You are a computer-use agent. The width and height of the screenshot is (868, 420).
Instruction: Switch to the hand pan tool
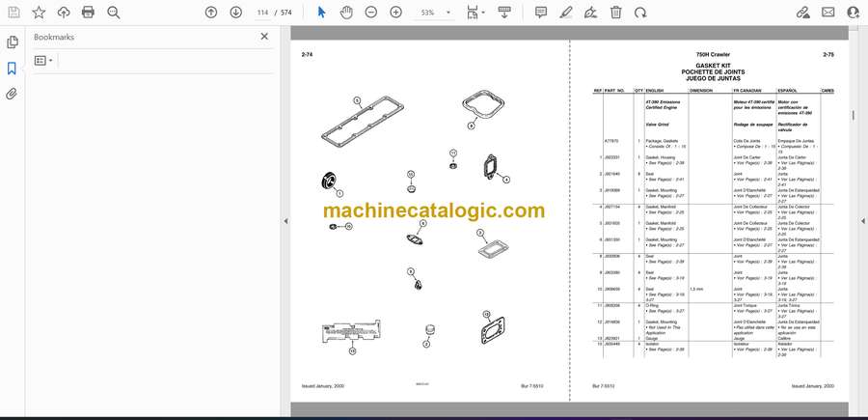346,13
